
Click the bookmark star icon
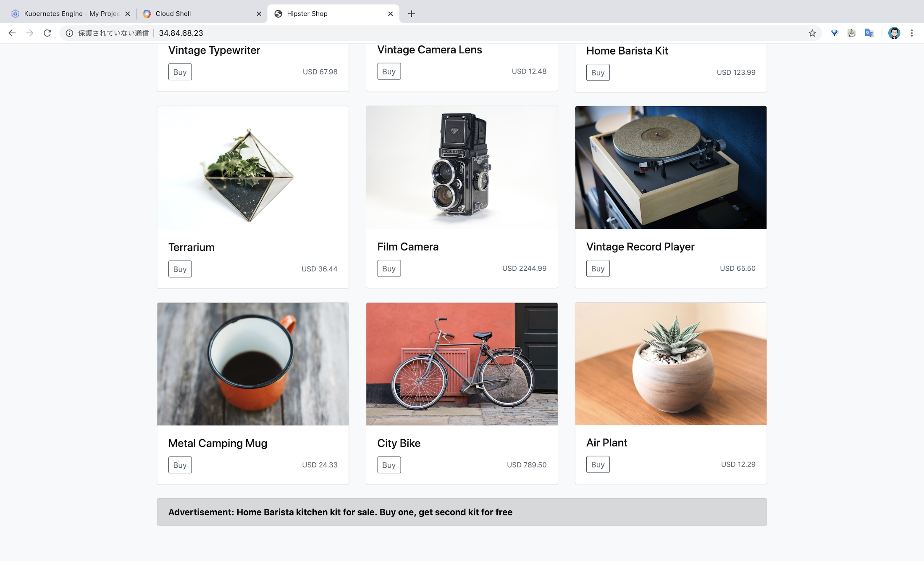(811, 33)
